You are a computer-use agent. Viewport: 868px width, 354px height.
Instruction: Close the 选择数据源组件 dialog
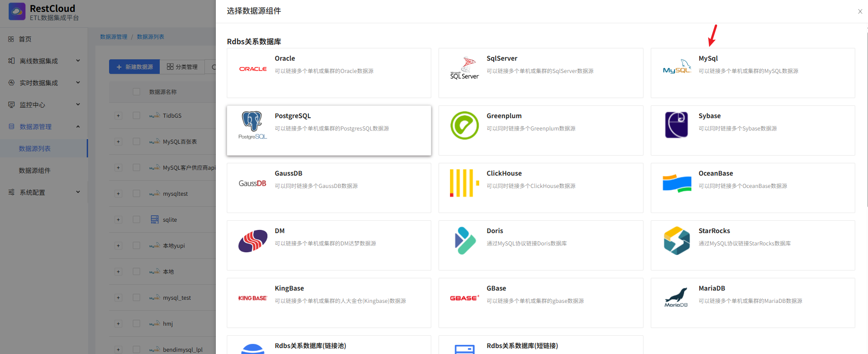click(860, 11)
